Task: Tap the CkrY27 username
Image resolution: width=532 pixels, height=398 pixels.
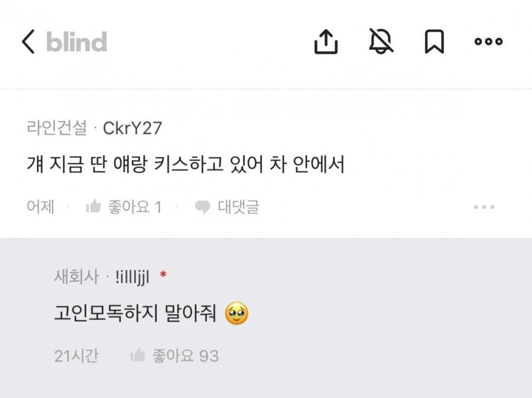Action: point(132,128)
